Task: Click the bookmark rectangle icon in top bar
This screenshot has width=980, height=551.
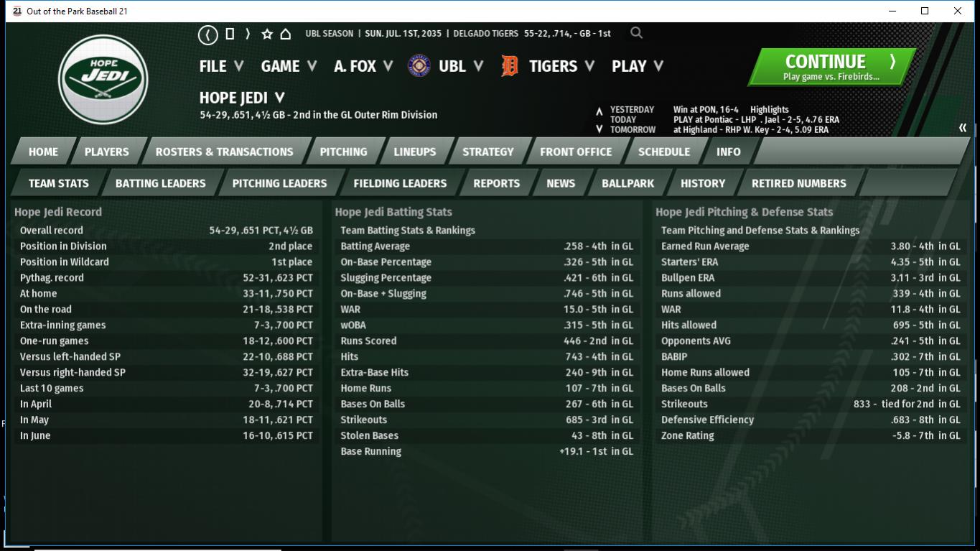Action: click(x=230, y=34)
